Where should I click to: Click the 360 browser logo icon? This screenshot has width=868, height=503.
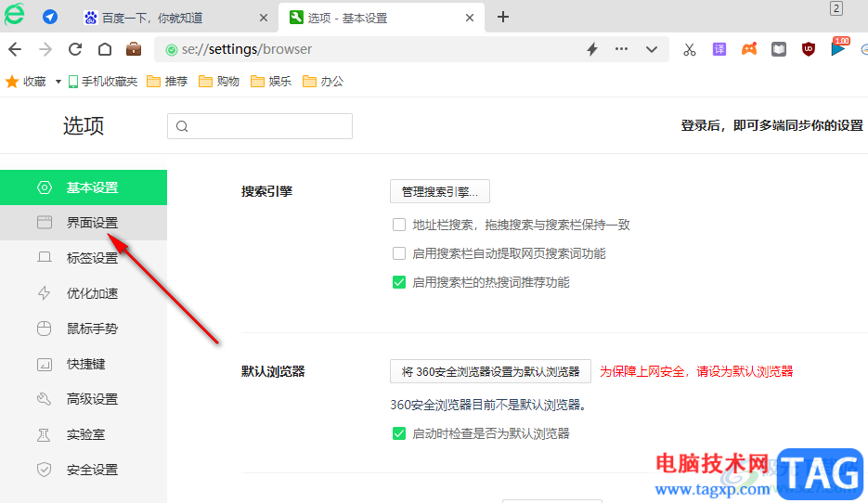(x=14, y=15)
